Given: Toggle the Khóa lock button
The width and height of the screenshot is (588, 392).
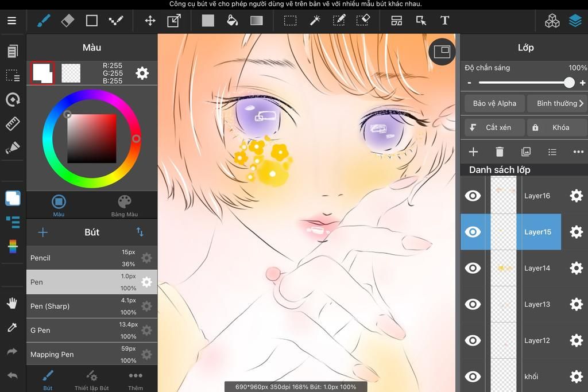Looking at the screenshot, I should pyautogui.click(x=558, y=127).
